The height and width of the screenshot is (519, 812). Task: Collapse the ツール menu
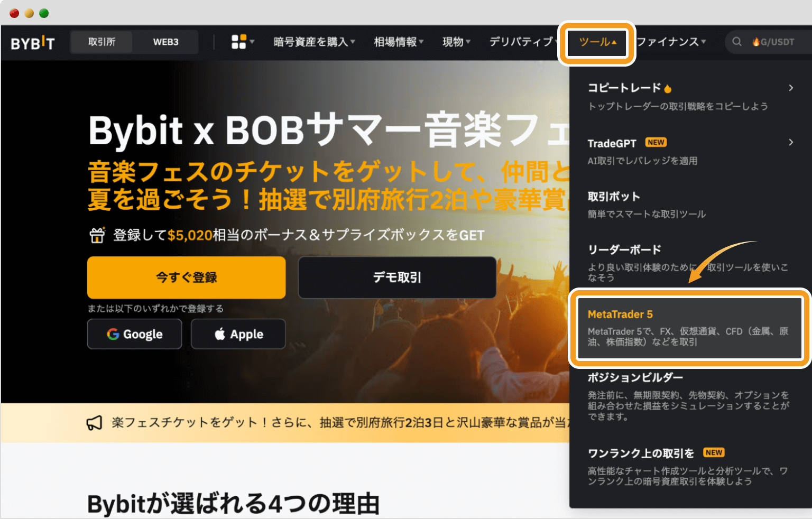[x=597, y=42]
